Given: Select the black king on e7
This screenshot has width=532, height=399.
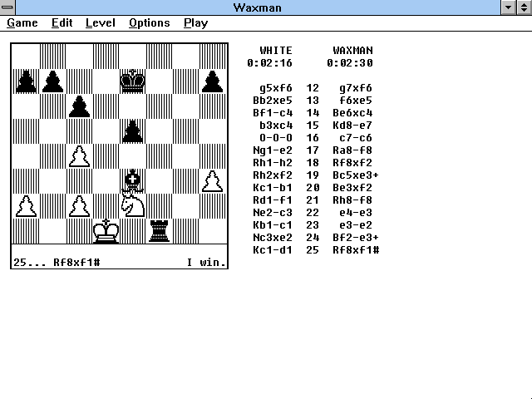Looking at the screenshot, I should (132, 81).
